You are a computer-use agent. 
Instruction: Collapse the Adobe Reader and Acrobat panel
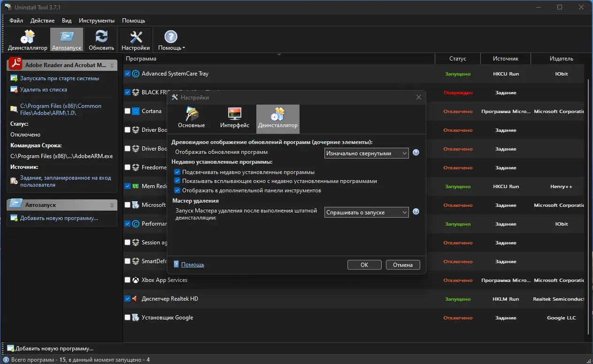coord(112,65)
